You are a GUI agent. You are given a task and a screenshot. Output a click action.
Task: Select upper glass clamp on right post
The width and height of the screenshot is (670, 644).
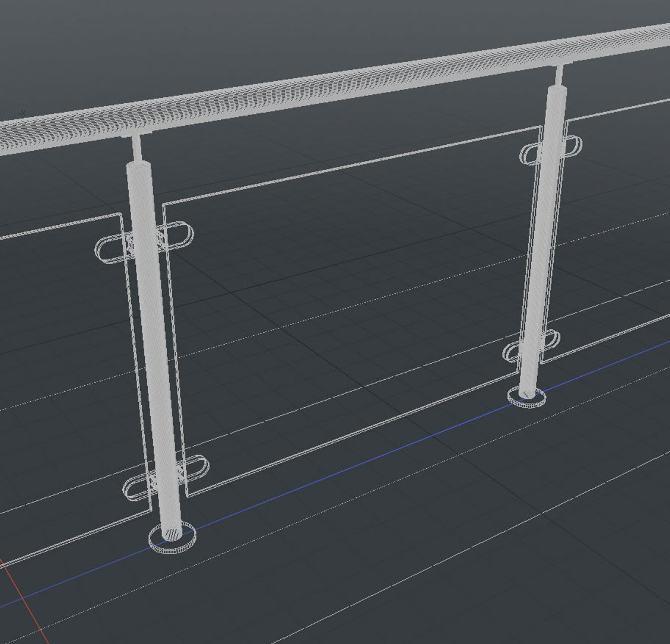[551, 150]
